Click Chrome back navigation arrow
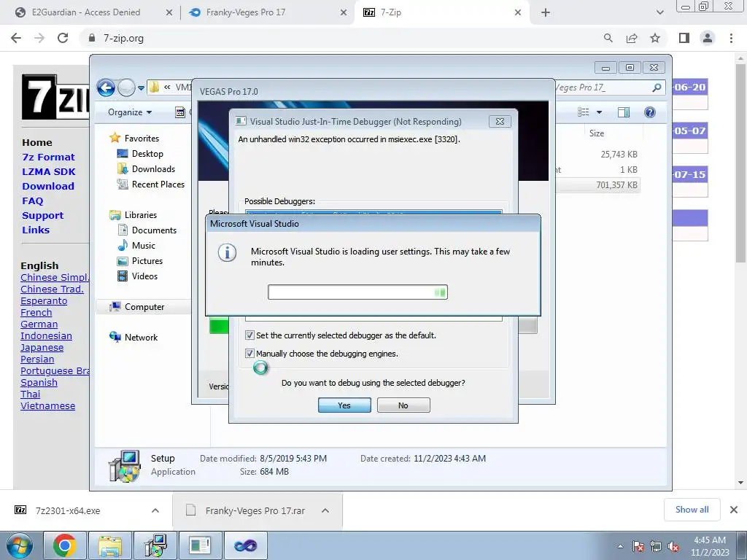This screenshot has height=560, width=747. coord(16,38)
